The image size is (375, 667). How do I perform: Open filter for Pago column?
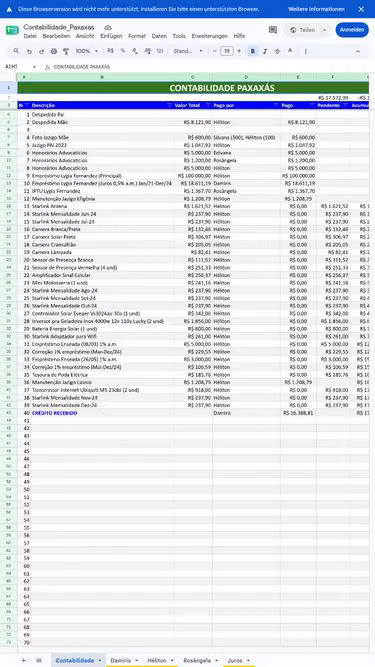pos(312,105)
